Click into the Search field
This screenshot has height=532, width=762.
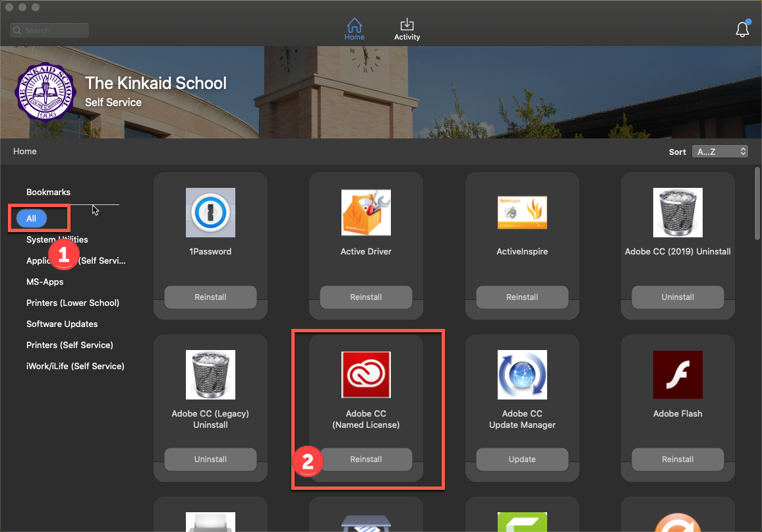coord(49,30)
